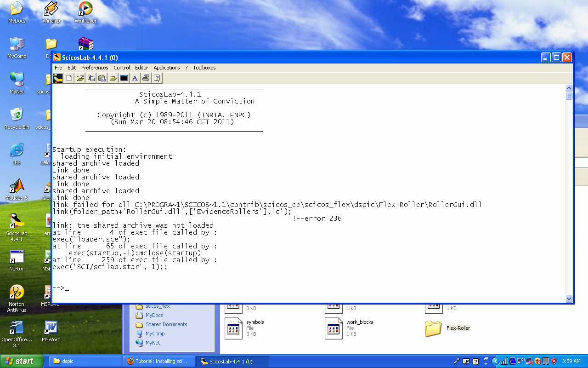Click the red security shield tray icon
This screenshot has height=368, width=588.
click(554, 362)
